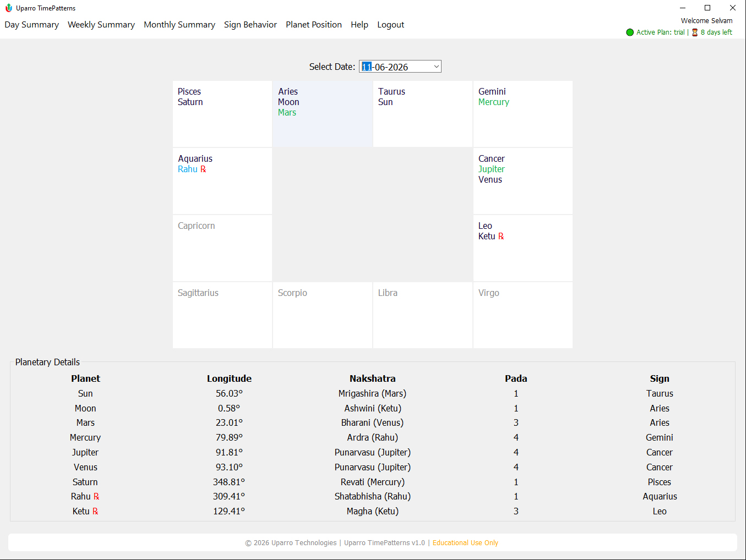
Task: Click the green Active Plan status dot
Action: (x=630, y=32)
